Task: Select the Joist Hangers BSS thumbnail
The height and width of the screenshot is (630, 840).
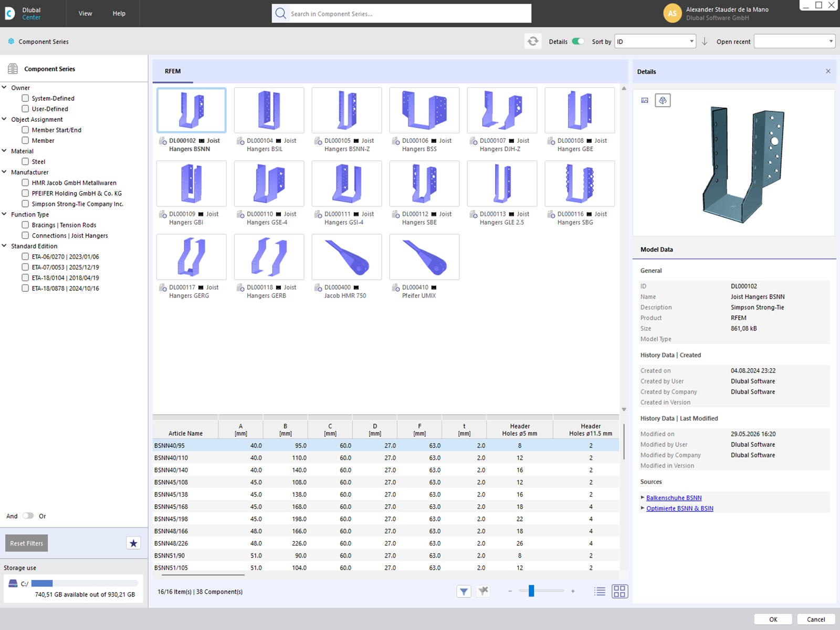Action: tap(424, 110)
